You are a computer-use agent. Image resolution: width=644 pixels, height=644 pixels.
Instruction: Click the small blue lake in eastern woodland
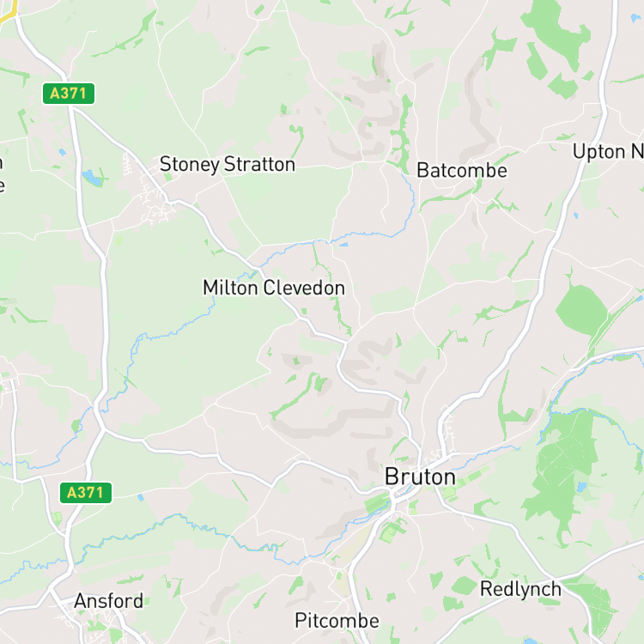(581, 487)
